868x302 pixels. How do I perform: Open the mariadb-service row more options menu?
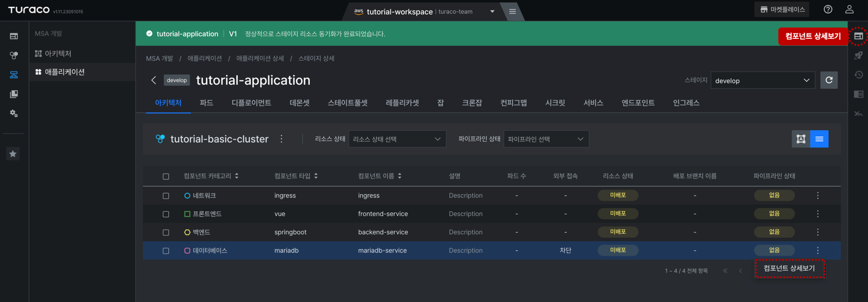click(x=817, y=250)
